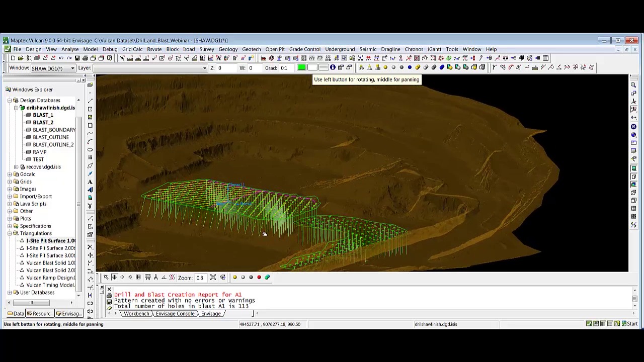Viewport: 644px width, 362px height.
Task: Select the BLAST_2 layer
Action: (x=43, y=123)
